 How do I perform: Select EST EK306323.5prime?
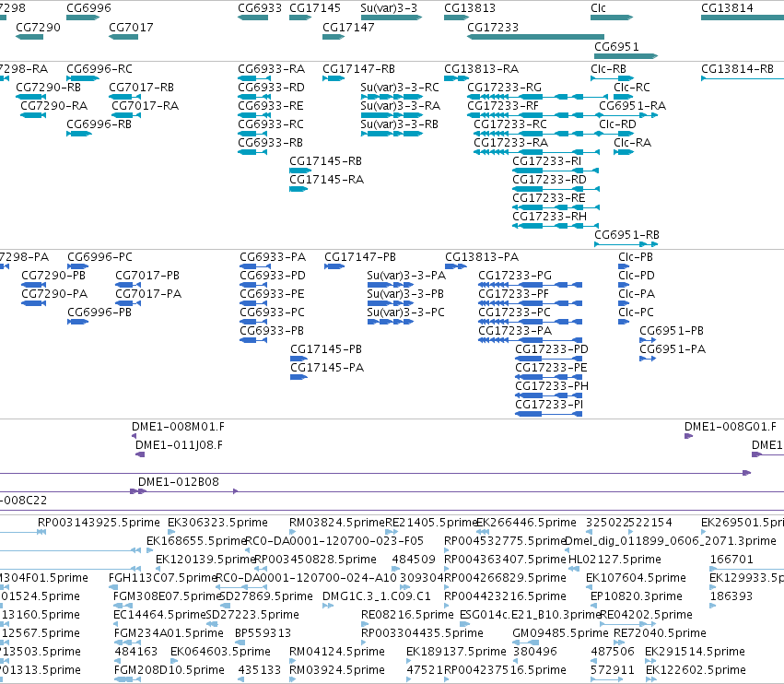click(x=218, y=523)
